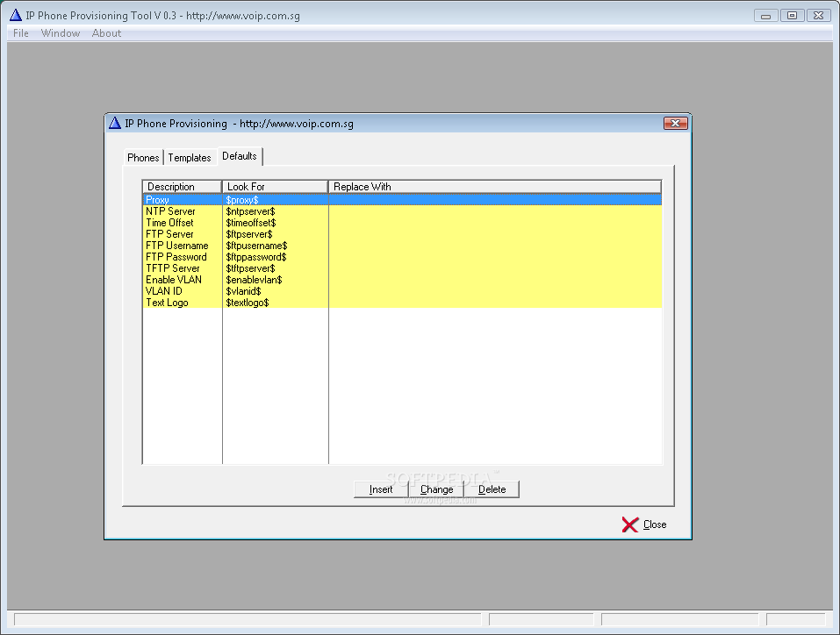Select the TFTP Server row
Image resolution: width=840 pixels, height=635 pixels.
click(x=402, y=268)
